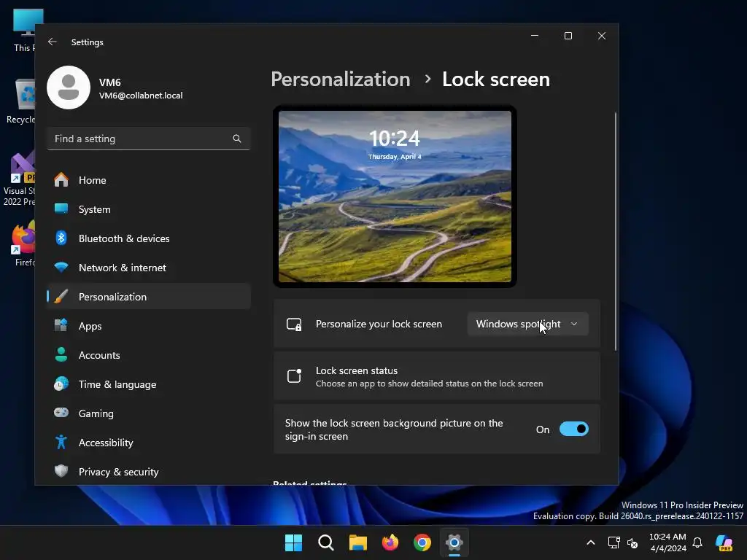Open File Explorer from the taskbar
The width and height of the screenshot is (747, 560).
pyautogui.click(x=357, y=542)
